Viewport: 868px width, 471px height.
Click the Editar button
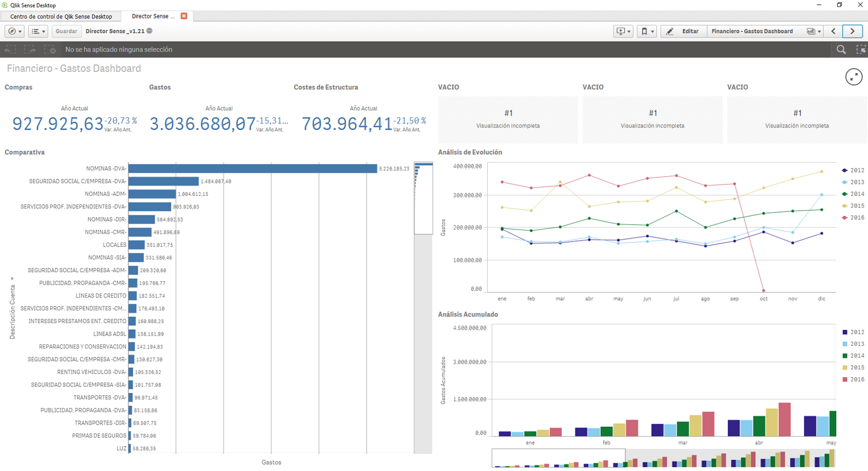click(x=684, y=31)
